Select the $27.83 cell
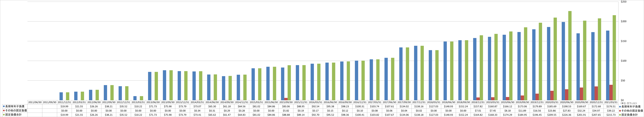The height and width of the screenshot is (117, 644). 567,111
